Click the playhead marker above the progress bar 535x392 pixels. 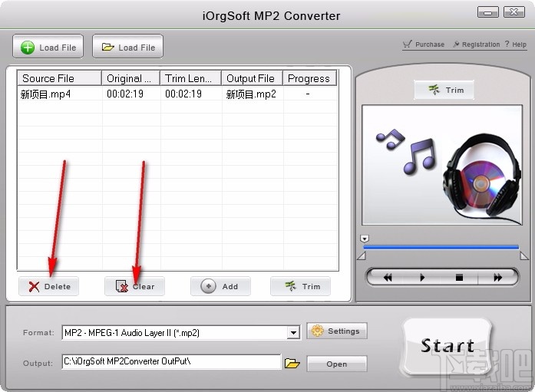click(365, 239)
